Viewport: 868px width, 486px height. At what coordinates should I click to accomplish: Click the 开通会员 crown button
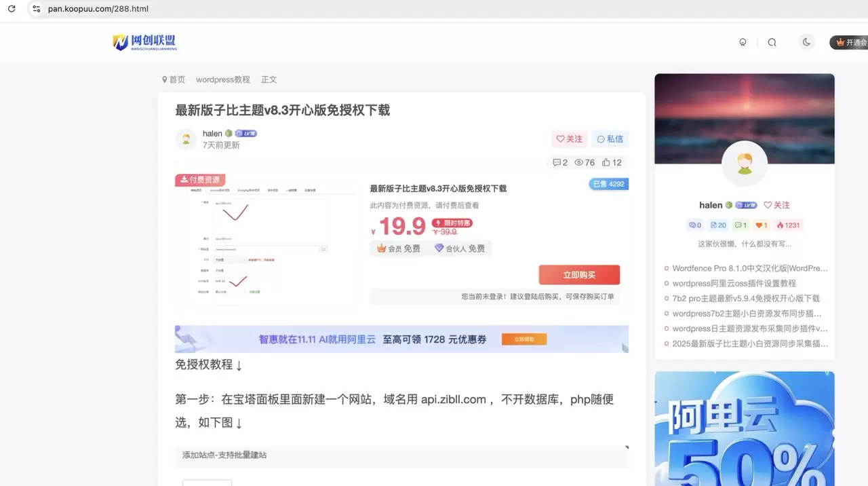click(850, 42)
